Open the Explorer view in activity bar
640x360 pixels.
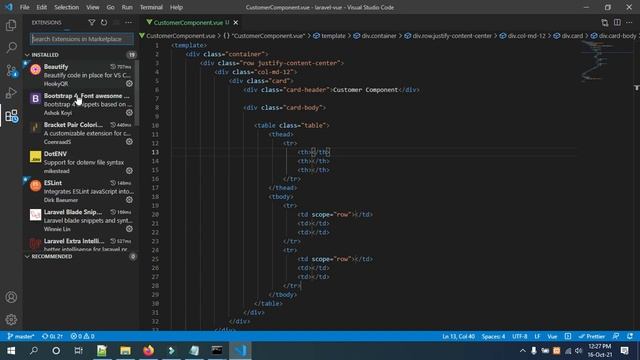point(11,25)
